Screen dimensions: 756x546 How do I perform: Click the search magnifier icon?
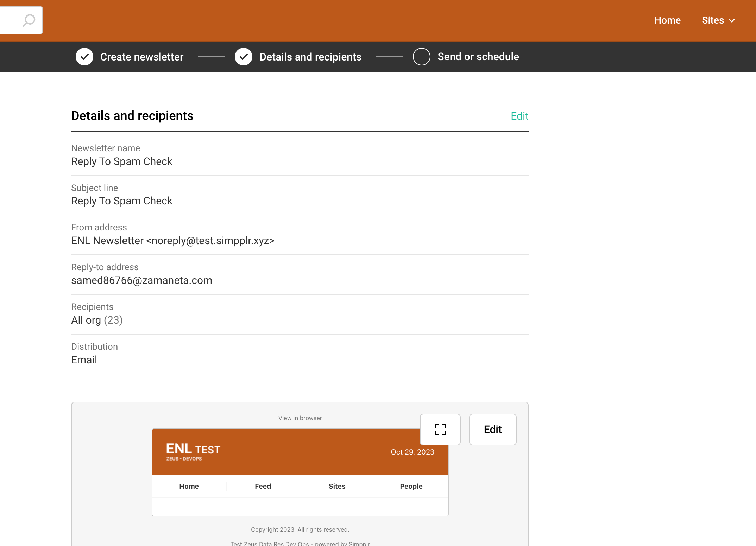point(29,20)
